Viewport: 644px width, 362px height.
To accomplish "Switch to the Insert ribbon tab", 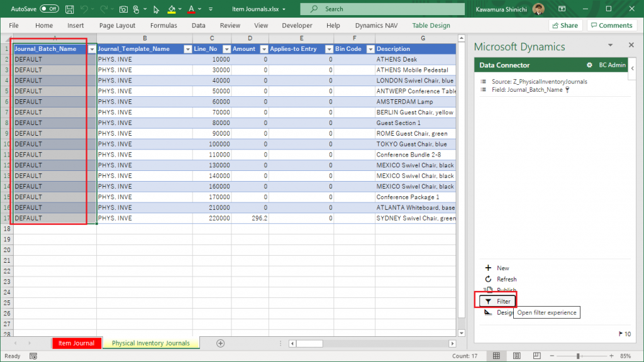I will click(75, 25).
